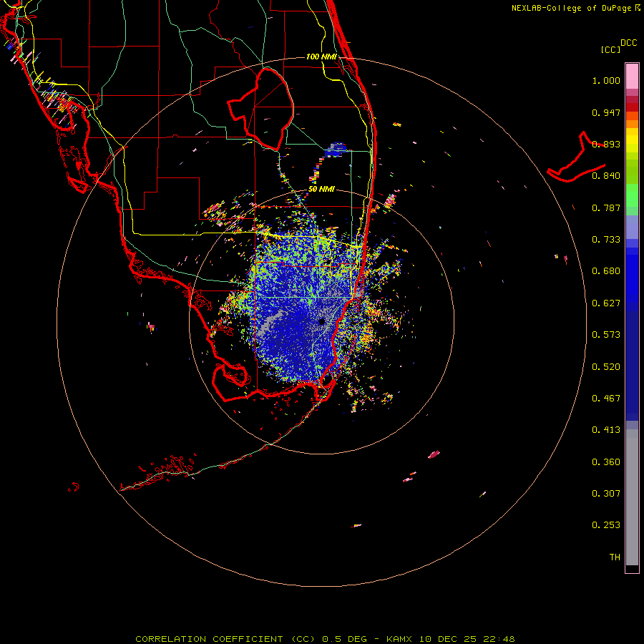Click the 0.467 scale label
This screenshot has width=644, height=644.
(x=606, y=399)
